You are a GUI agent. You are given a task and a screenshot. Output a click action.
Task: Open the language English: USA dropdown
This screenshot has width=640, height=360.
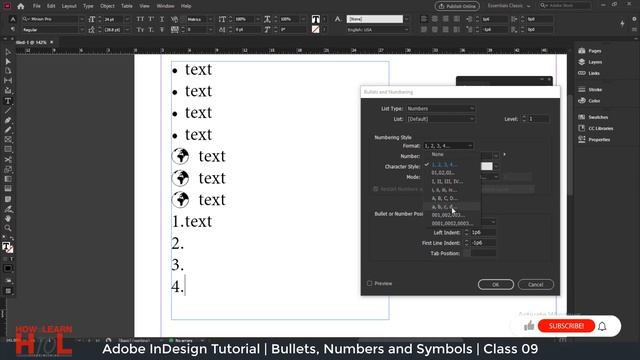point(378,30)
